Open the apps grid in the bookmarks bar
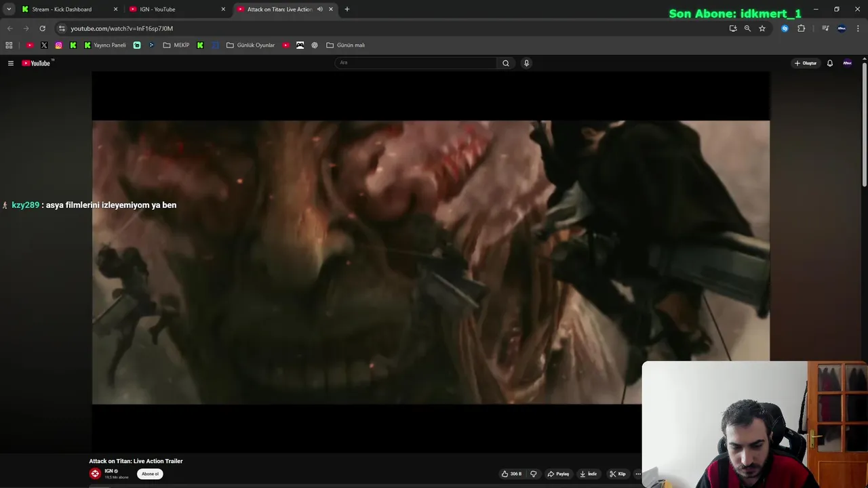 tap(9, 45)
